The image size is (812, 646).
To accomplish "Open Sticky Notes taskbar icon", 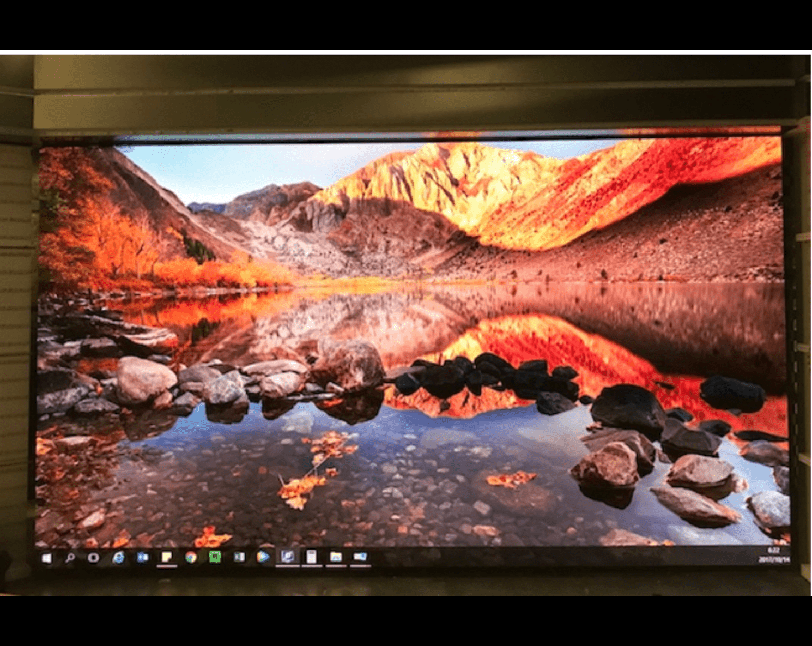I will [166, 557].
